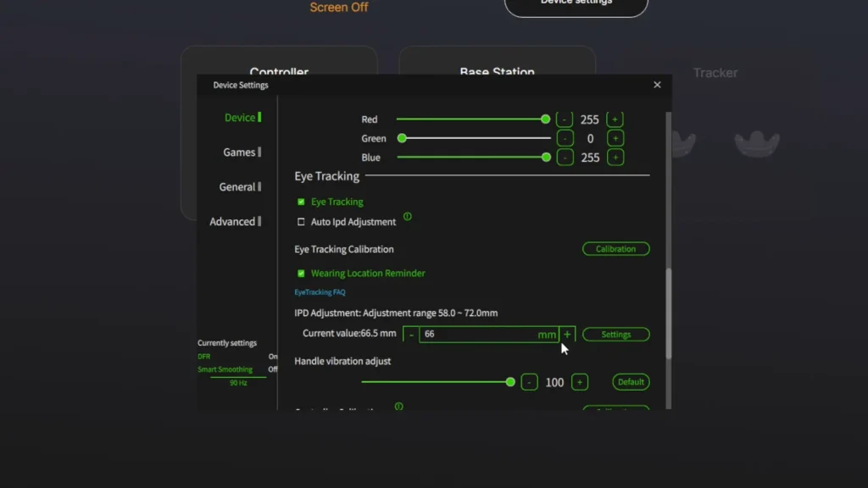
Task: Increase handle vibration with plus button
Action: 580,382
